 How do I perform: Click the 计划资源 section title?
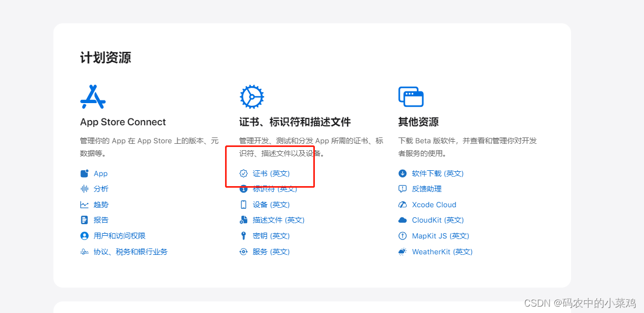point(106,58)
